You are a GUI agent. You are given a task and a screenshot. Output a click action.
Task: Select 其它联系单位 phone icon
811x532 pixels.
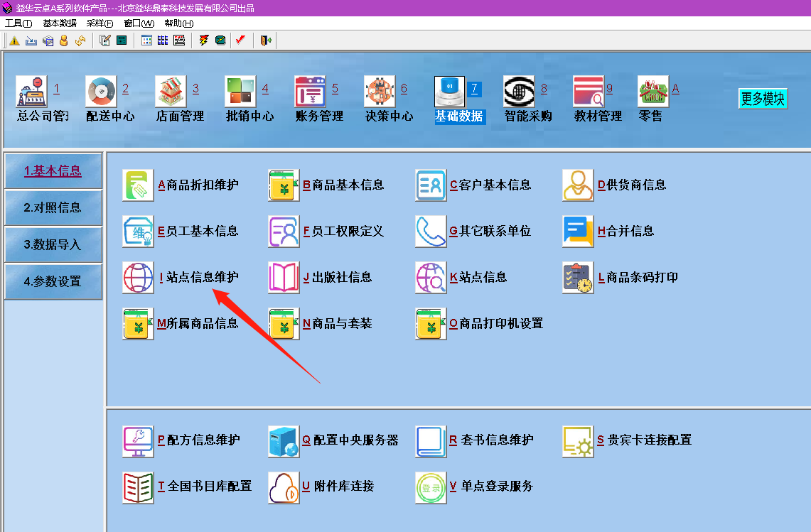[x=431, y=232]
